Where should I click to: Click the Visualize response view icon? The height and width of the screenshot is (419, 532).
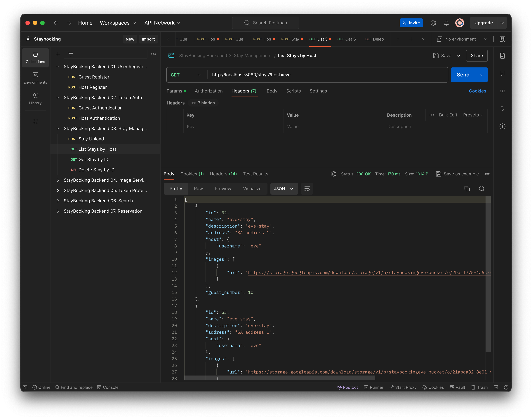click(x=252, y=188)
